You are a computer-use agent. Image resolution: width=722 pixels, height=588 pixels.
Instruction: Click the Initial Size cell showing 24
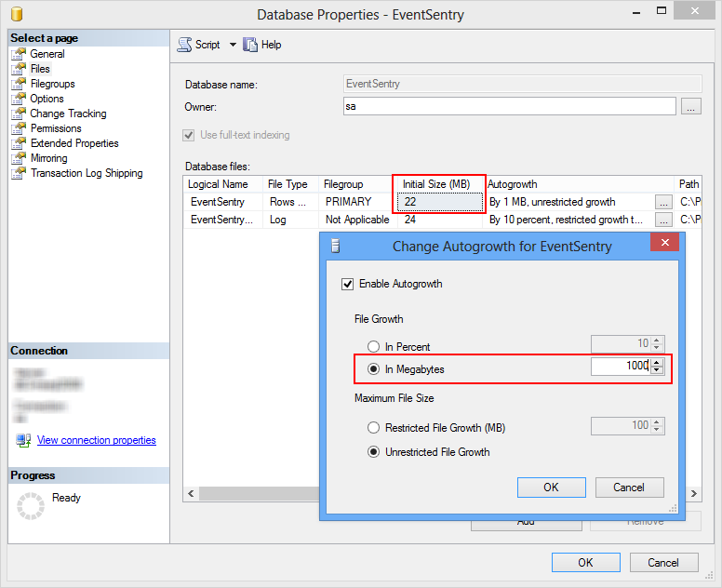pyautogui.click(x=439, y=220)
